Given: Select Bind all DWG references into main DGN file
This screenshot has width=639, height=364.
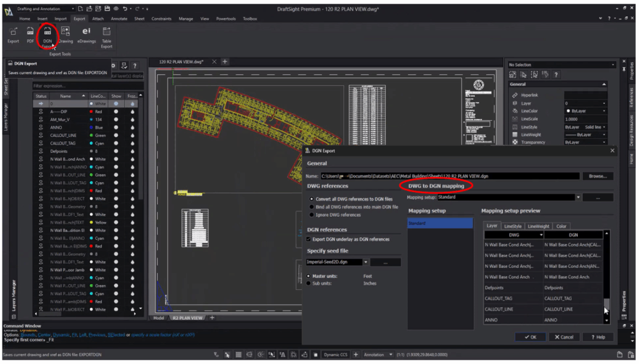Looking at the screenshot, I should pos(312,207).
